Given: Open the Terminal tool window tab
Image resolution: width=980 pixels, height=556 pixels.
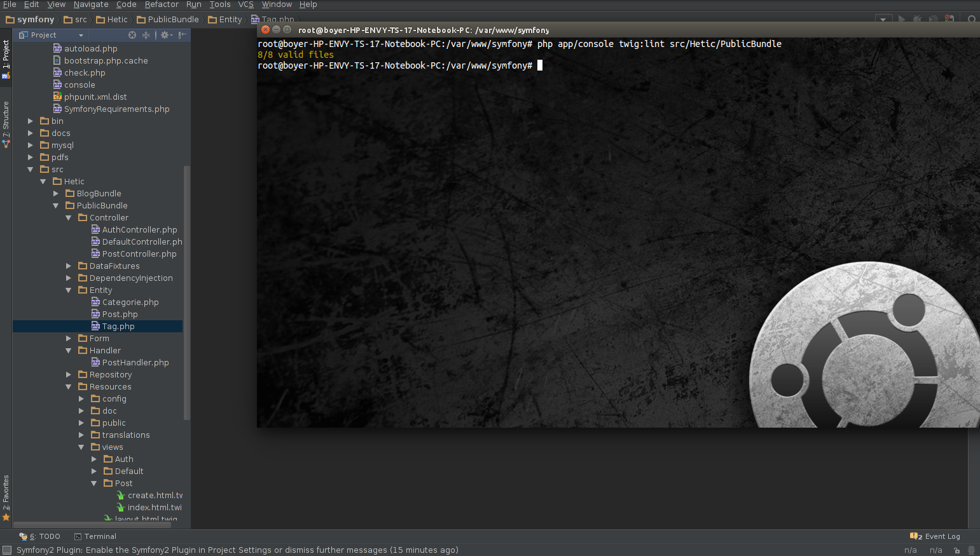Looking at the screenshot, I should click(95, 536).
